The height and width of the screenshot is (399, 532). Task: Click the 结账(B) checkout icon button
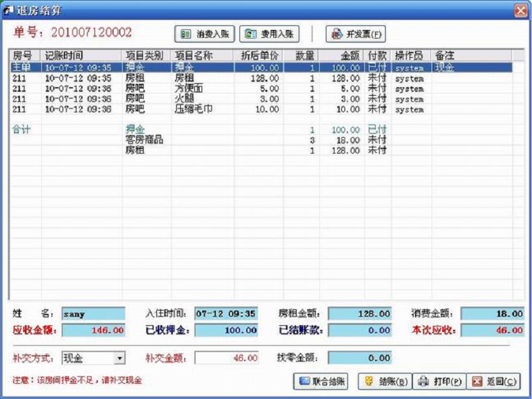click(x=384, y=381)
